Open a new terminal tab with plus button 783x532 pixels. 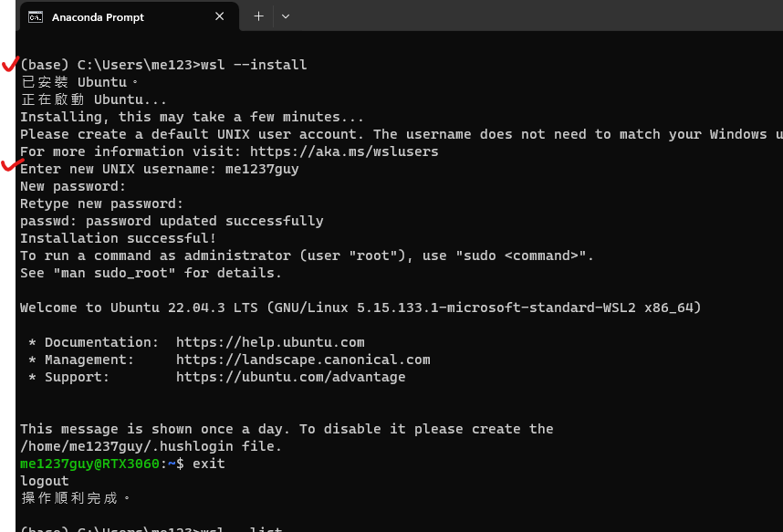[x=258, y=16]
